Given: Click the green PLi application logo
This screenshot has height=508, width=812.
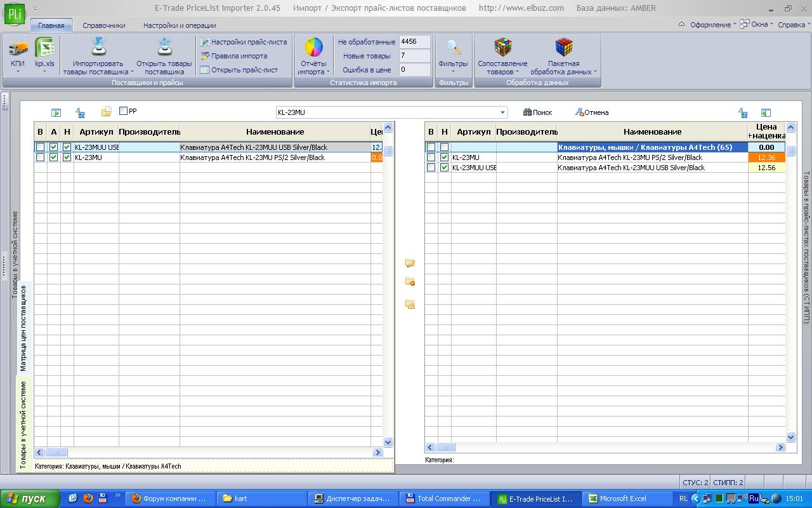Looking at the screenshot, I should 14,14.
